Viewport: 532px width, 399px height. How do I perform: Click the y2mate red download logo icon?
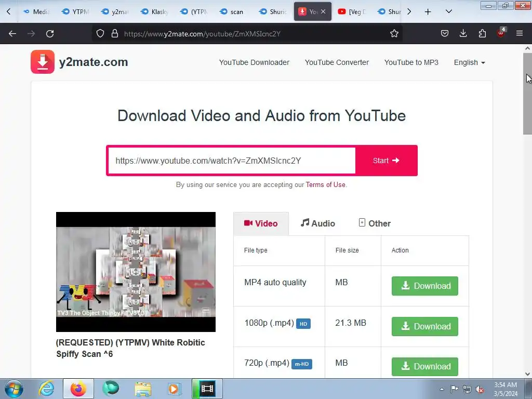click(x=43, y=62)
